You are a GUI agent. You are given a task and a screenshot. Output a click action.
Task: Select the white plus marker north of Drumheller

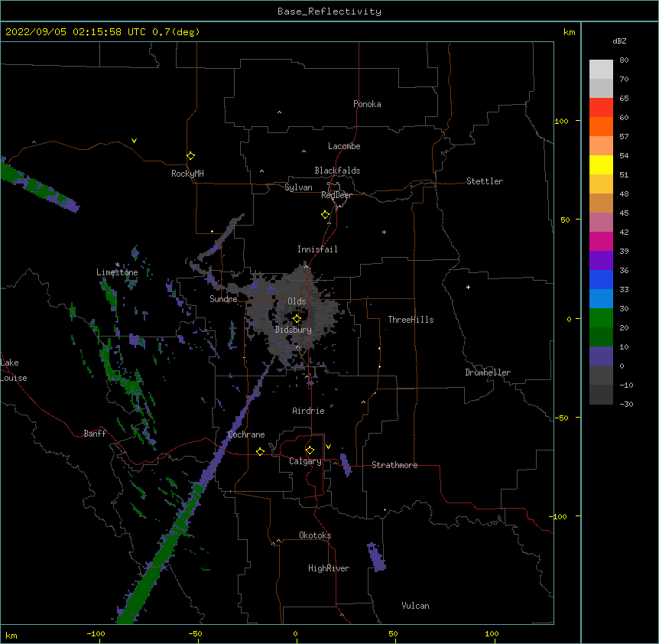coord(468,287)
